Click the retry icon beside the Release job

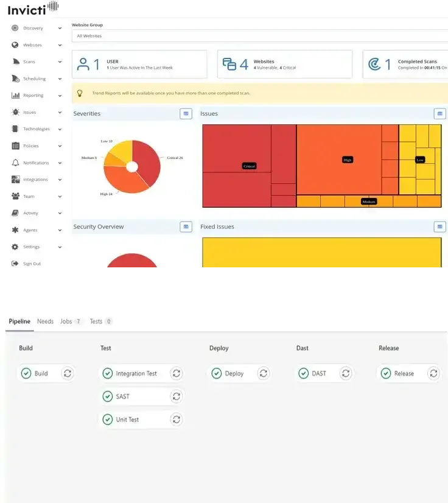(433, 373)
